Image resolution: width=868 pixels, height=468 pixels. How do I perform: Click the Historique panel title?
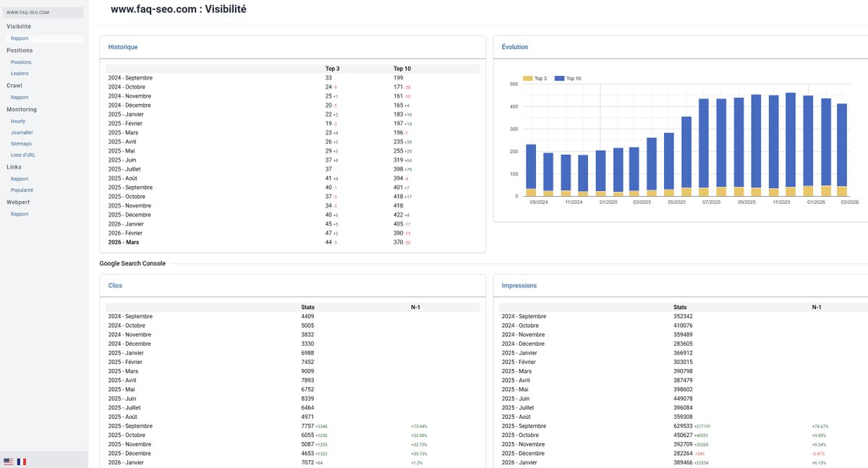click(123, 47)
